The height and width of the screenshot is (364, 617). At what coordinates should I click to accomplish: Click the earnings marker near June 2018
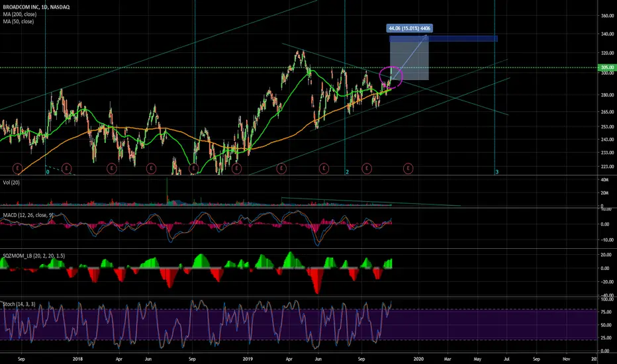tap(151, 169)
